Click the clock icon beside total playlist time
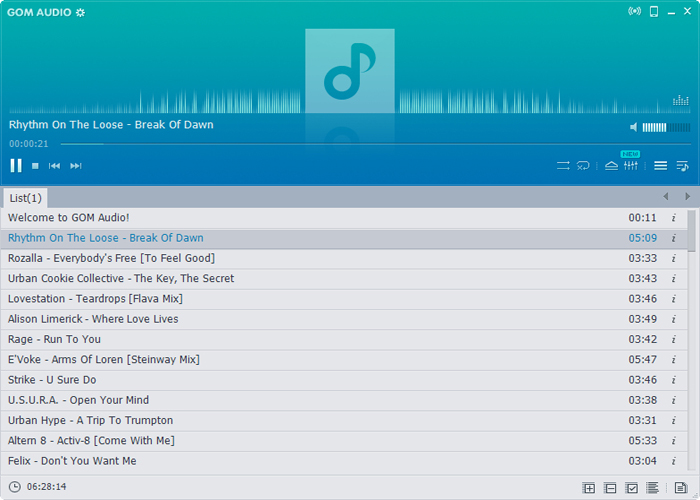700x500 pixels. (15, 487)
